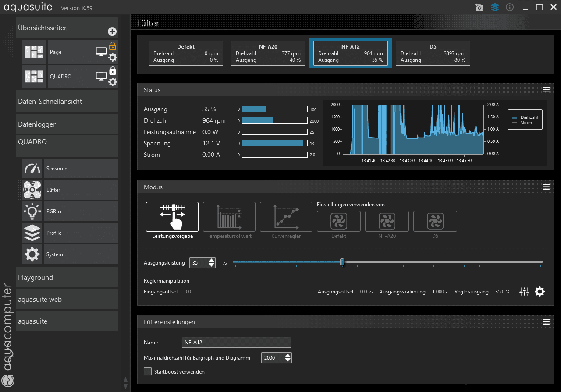Collapse the QUADRO device section

[x=67, y=146]
